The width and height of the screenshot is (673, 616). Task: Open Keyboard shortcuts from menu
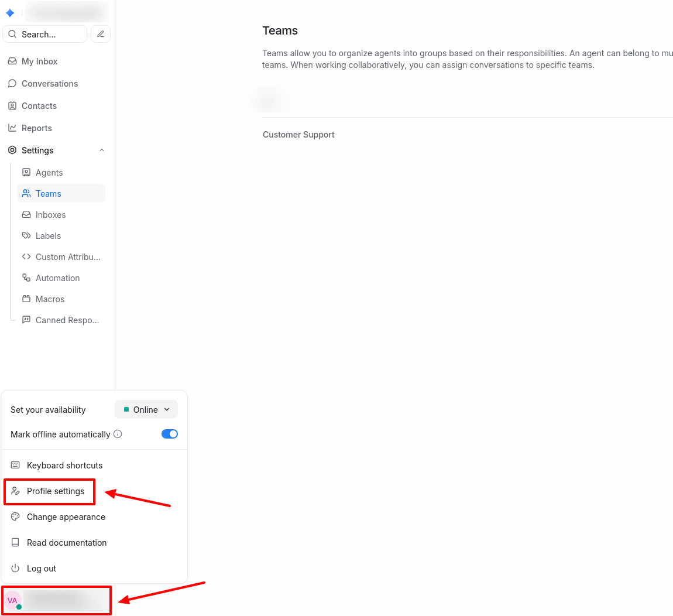64,466
